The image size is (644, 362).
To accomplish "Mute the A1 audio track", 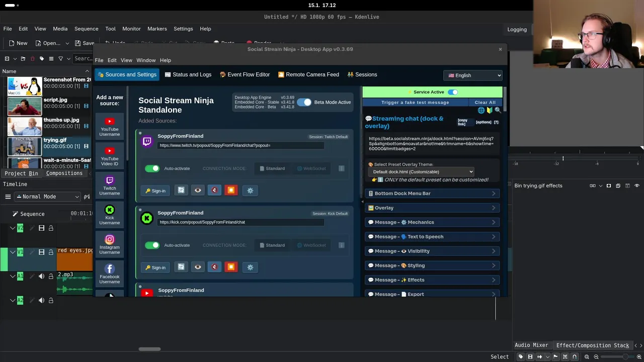I will coord(41,276).
